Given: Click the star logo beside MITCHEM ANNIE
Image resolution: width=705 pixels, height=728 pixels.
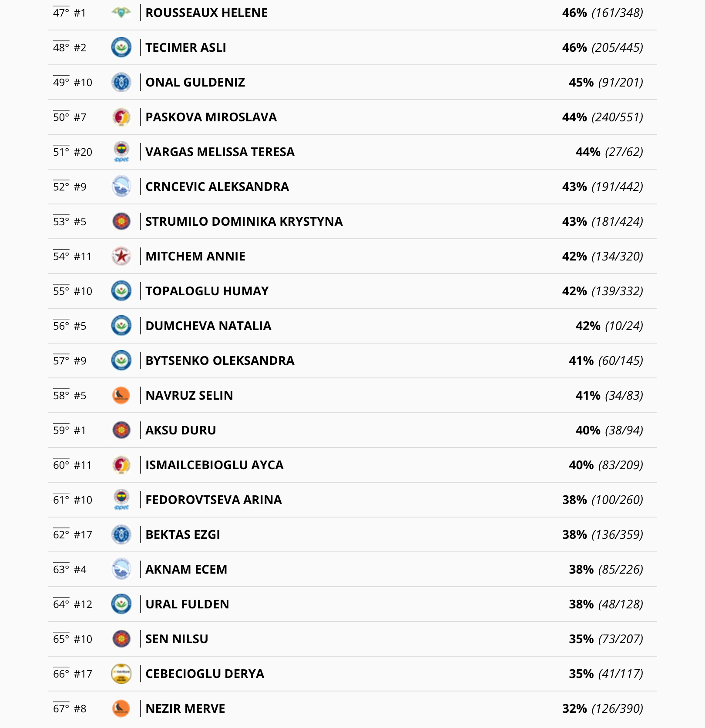Looking at the screenshot, I should 121,256.
